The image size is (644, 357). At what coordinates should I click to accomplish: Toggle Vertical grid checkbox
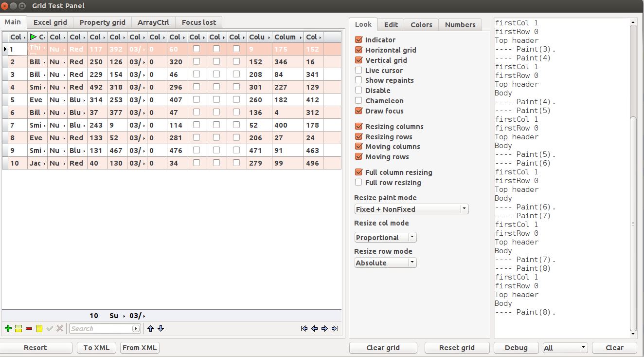[x=359, y=60]
